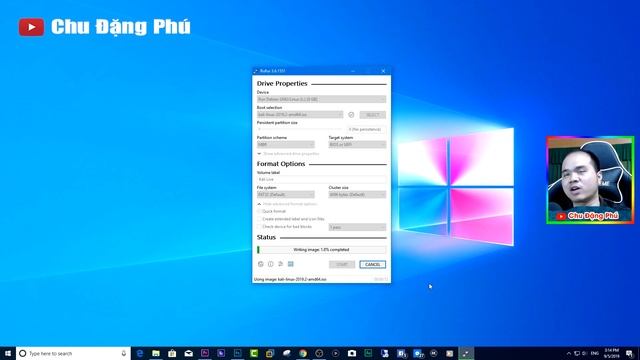Click the 'Type here to search' box
The height and width of the screenshot is (360, 640).
click(73, 353)
